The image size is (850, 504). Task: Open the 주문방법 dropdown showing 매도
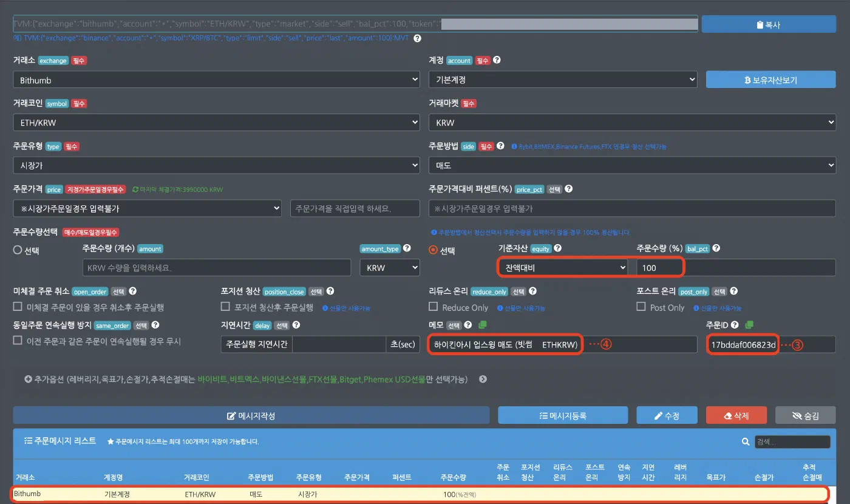(632, 165)
